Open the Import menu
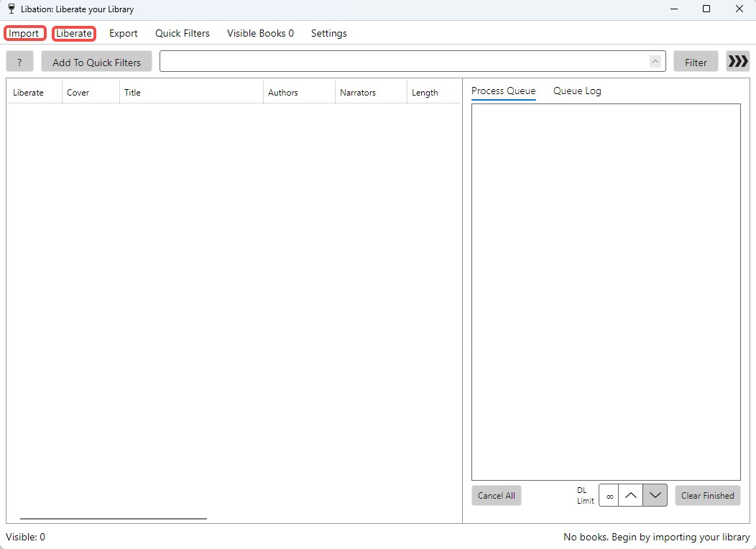 (24, 33)
